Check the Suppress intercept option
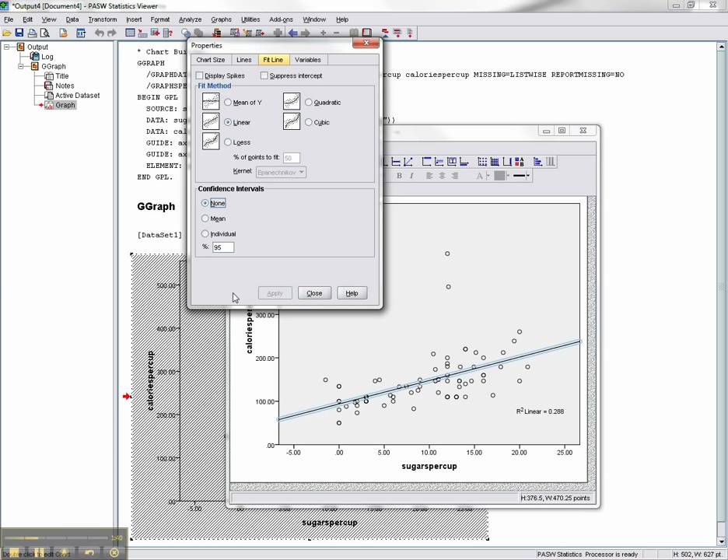 coord(264,75)
